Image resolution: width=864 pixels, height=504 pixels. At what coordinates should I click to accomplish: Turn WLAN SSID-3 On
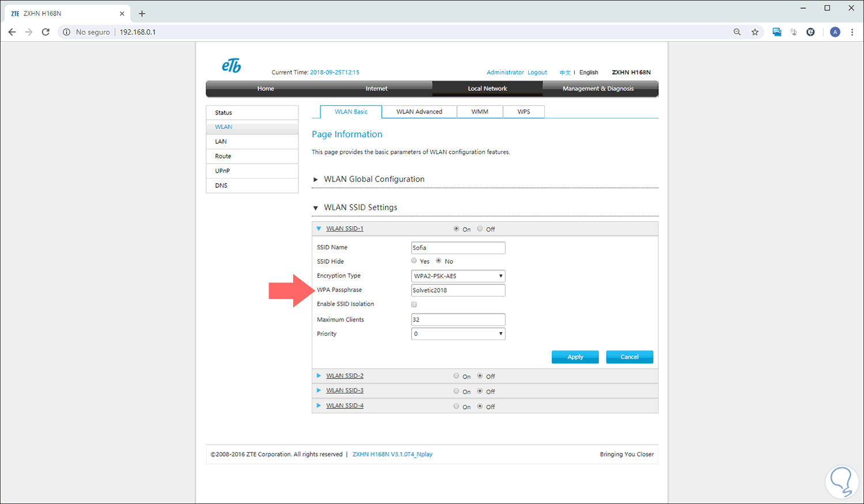(x=456, y=391)
